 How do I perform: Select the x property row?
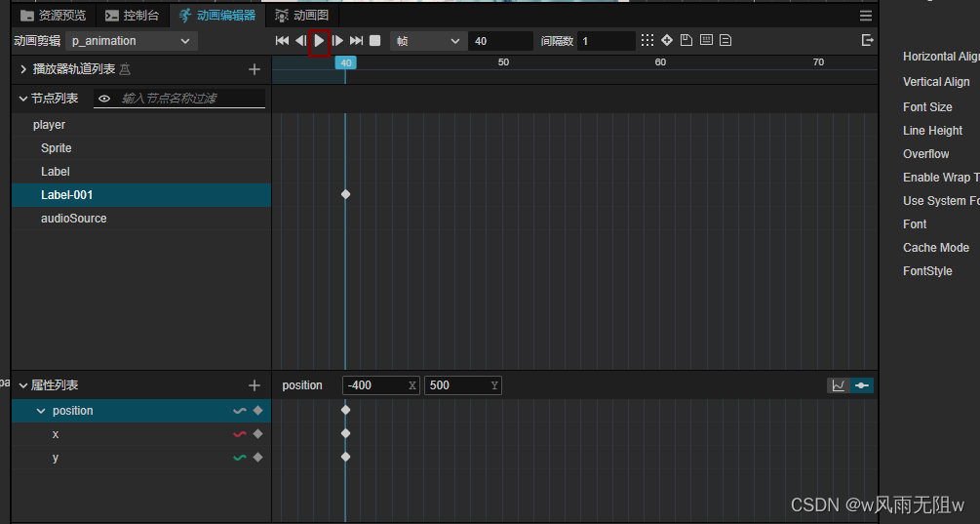(x=141, y=434)
